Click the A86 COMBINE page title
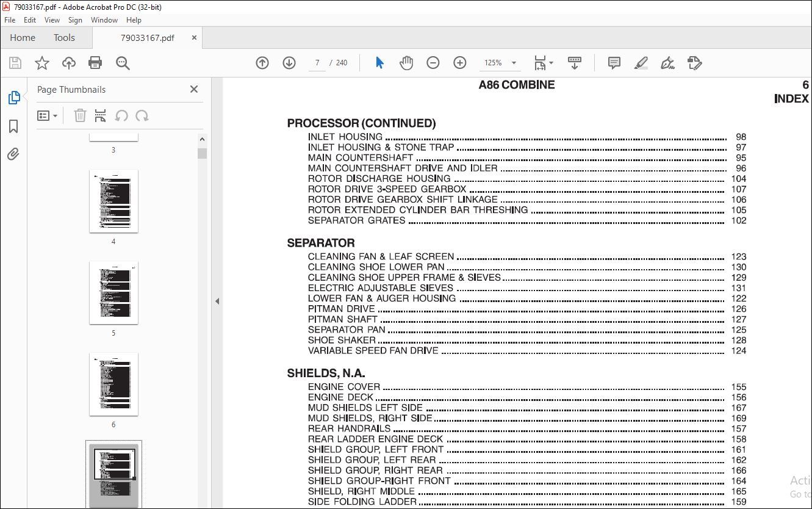Viewport: 812px width, 509px height. [517, 85]
